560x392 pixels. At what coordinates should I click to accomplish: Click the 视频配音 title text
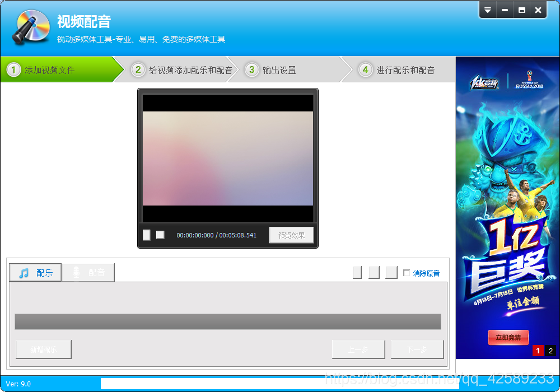pyautogui.click(x=84, y=21)
